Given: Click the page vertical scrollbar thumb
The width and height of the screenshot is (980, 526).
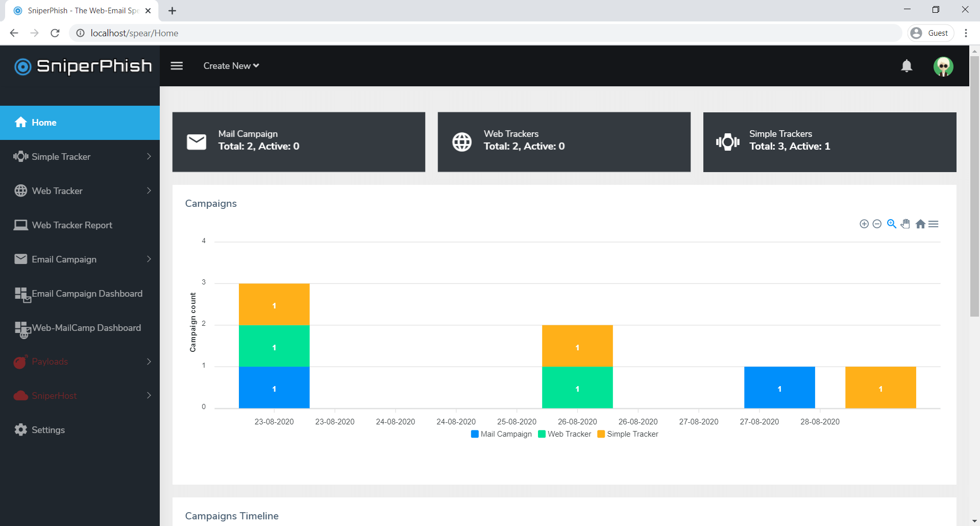Looking at the screenshot, I should [x=974, y=186].
